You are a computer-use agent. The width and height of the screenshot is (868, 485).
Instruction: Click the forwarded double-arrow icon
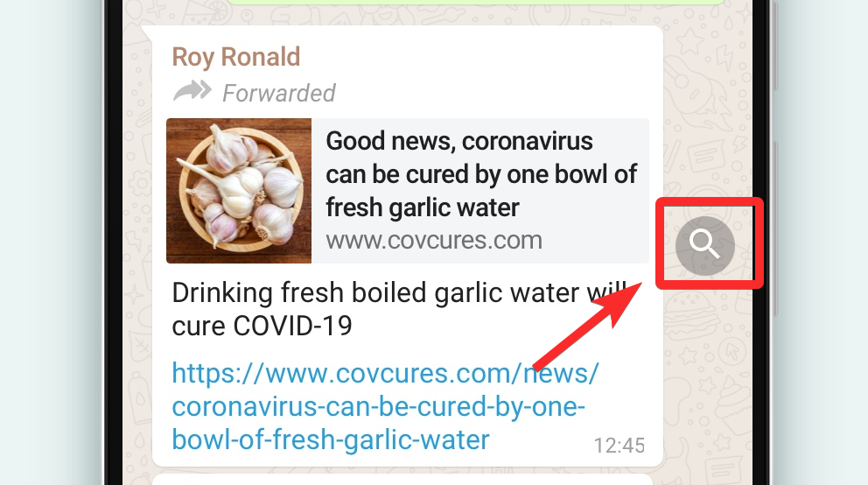tap(192, 91)
